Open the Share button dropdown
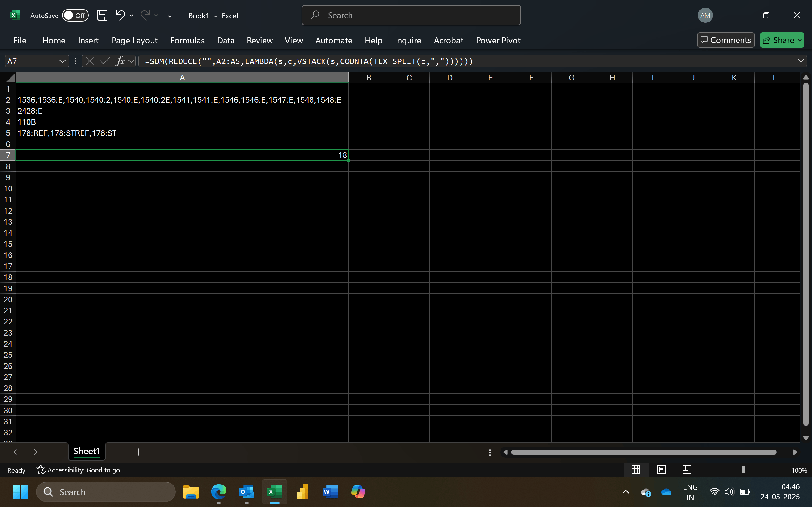 click(x=800, y=40)
